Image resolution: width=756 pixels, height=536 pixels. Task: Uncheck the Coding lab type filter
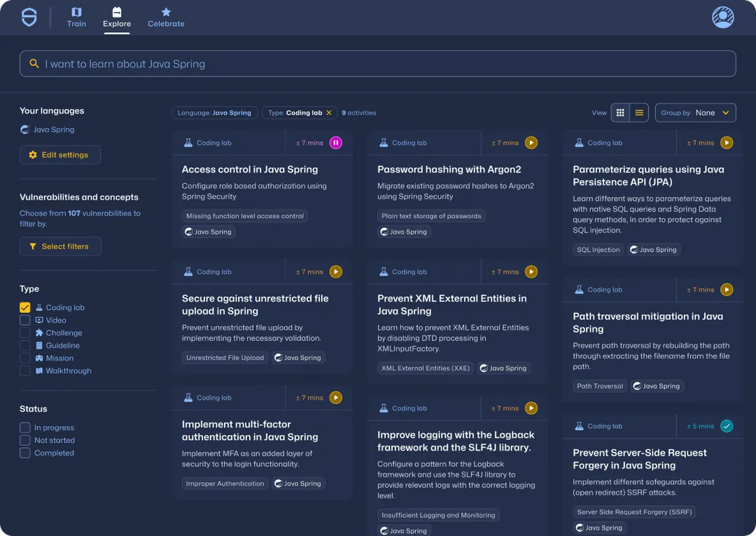point(25,307)
